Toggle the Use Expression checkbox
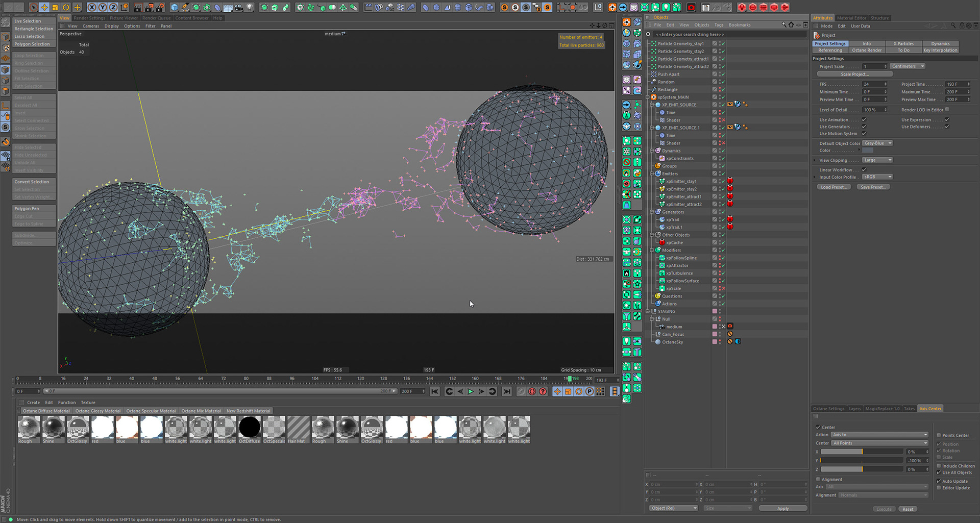The image size is (980, 523). pyautogui.click(x=947, y=119)
